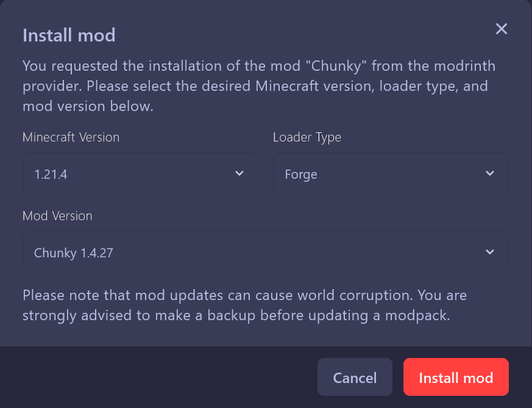Select the Forge loader value text
The image size is (532, 408).
pyautogui.click(x=301, y=174)
